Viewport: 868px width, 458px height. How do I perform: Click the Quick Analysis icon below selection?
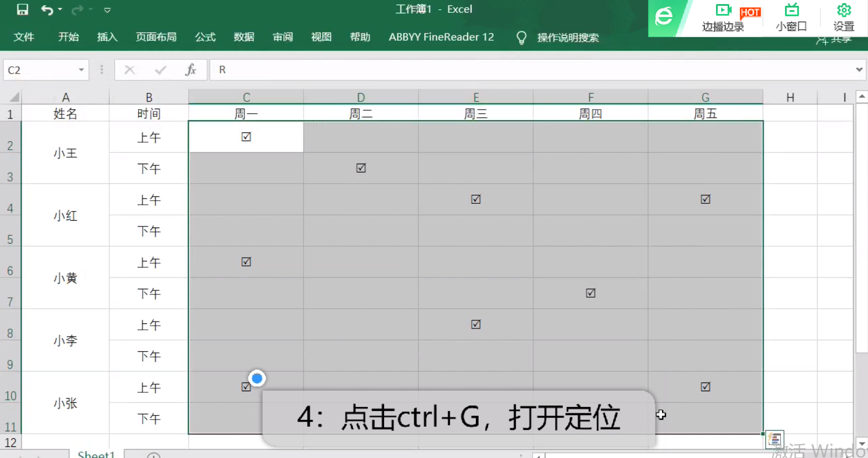775,439
